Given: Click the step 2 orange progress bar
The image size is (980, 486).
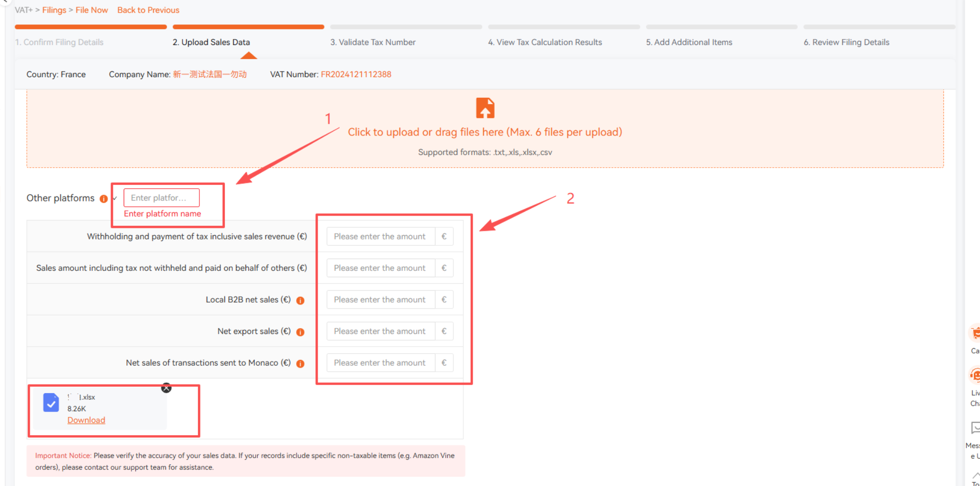Looking at the screenshot, I should tap(248, 27).
